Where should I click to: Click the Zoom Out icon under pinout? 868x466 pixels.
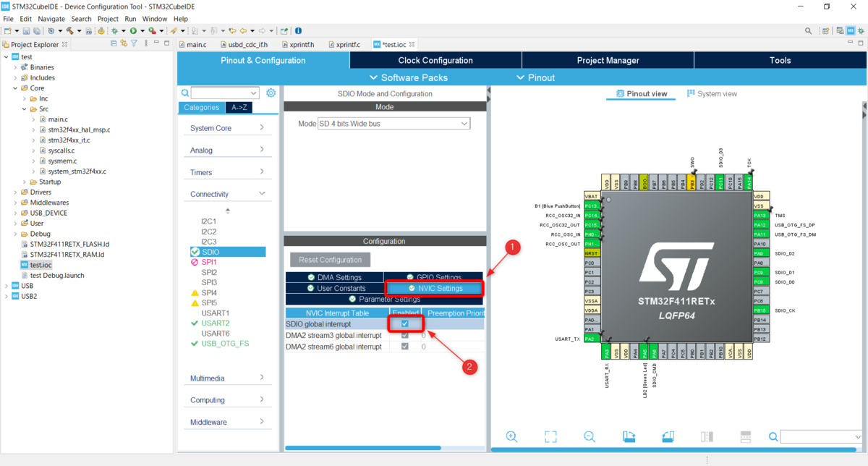[590, 436]
